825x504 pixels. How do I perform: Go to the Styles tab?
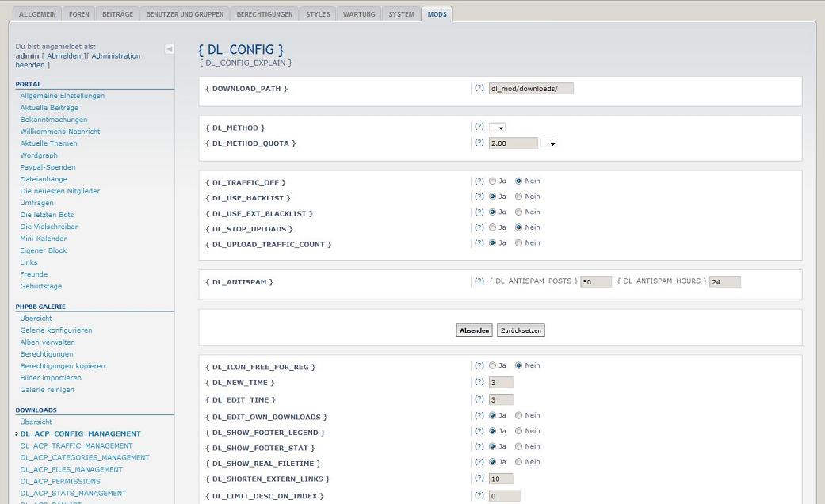318,14
